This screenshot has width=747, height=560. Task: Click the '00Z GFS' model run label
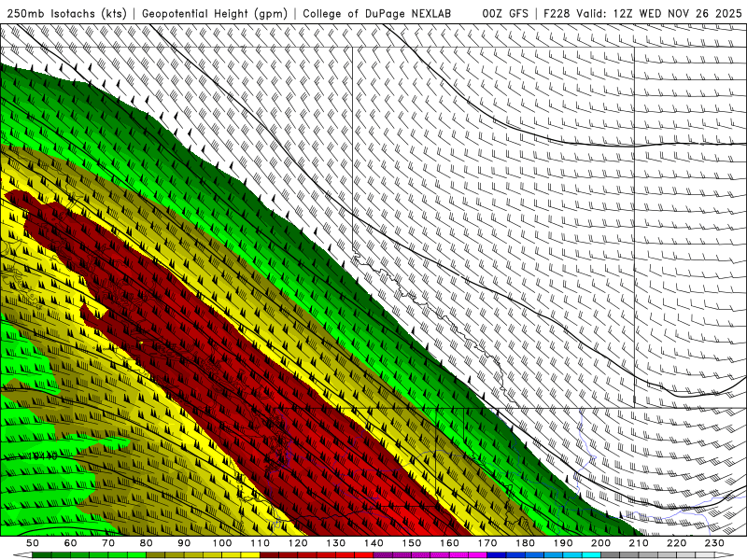click(505, 14)
